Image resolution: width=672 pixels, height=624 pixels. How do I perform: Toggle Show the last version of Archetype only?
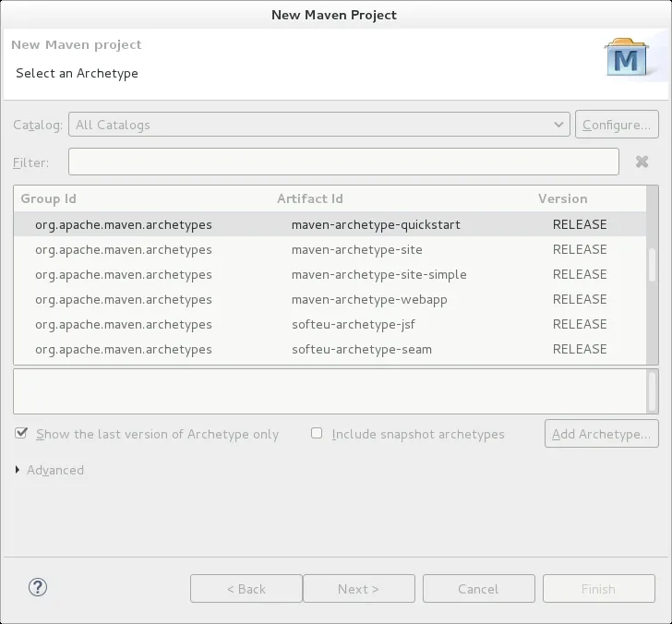coord(20,433)
